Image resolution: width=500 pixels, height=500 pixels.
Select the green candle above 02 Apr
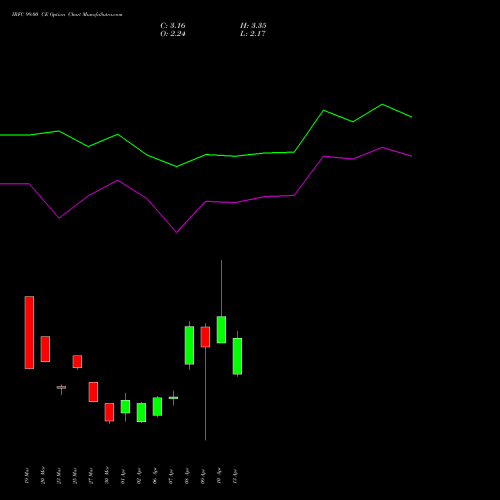(x=141, y=413)
